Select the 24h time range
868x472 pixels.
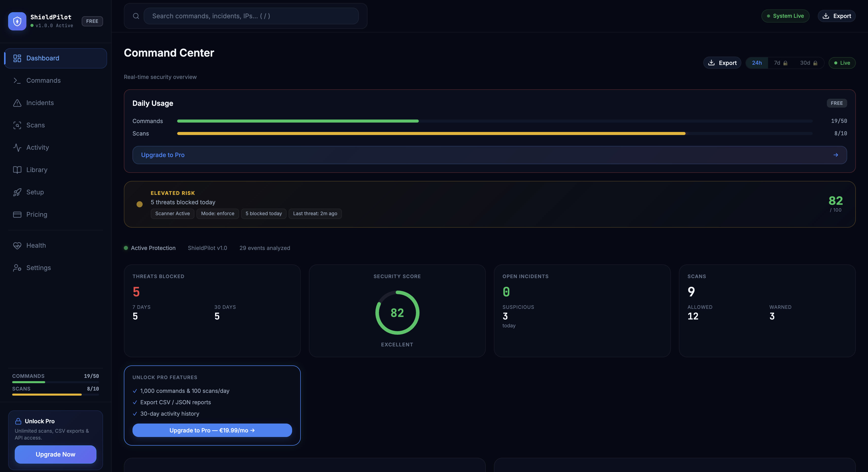click(x=757, y=63)
